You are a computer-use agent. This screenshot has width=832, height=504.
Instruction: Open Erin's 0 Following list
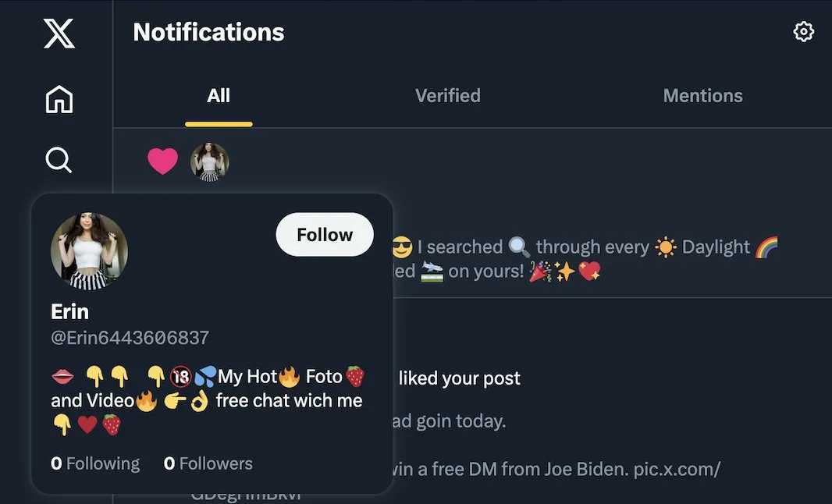[x=95, y=463]
